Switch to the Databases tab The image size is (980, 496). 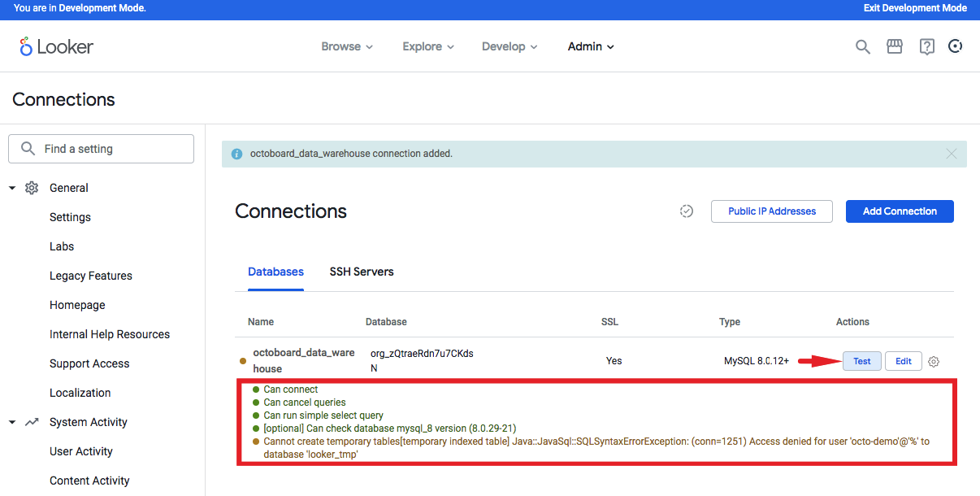coord(275,272)
